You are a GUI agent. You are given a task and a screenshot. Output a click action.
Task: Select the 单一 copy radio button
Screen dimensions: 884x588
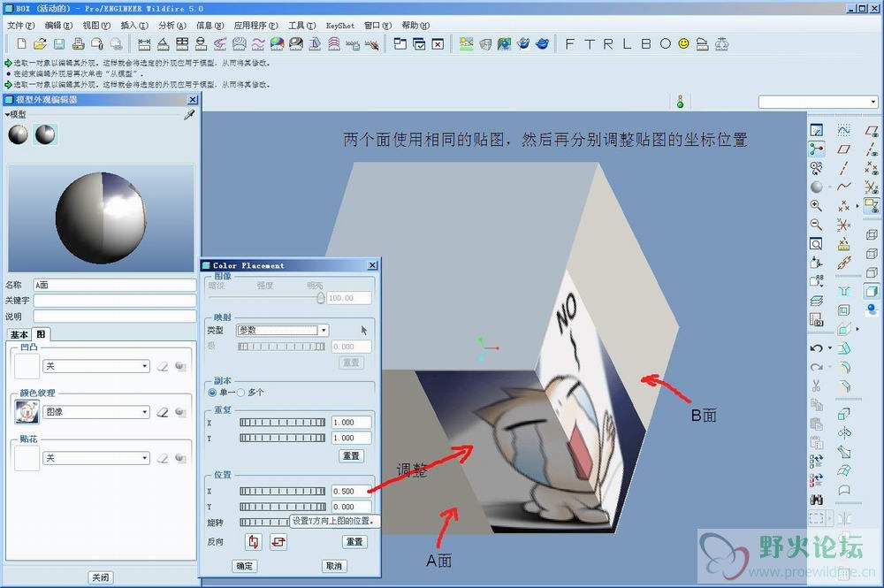tap(212, 393)
